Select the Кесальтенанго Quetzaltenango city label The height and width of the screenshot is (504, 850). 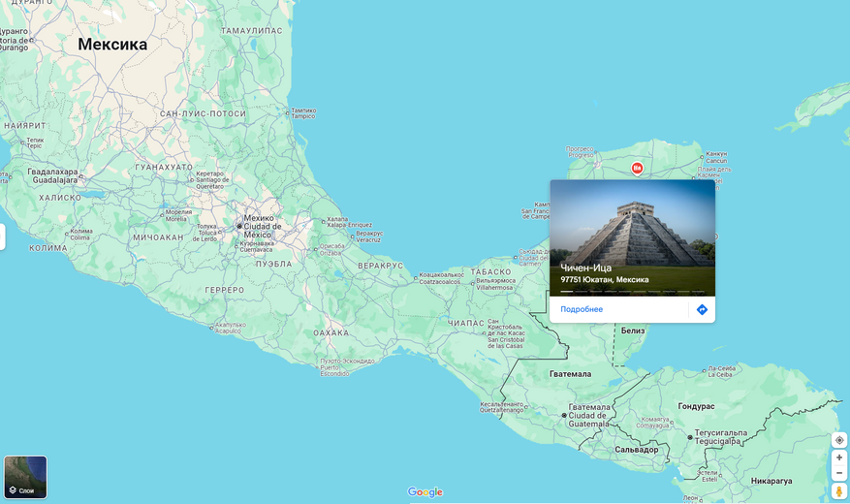501,407
